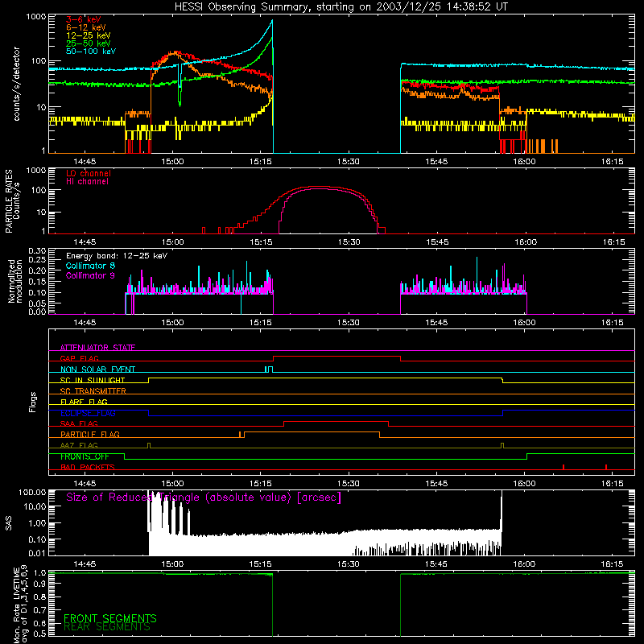This screenshot has height=644, width=644.
Task: Select the Collimator 8 legend label
Action: 90,266
